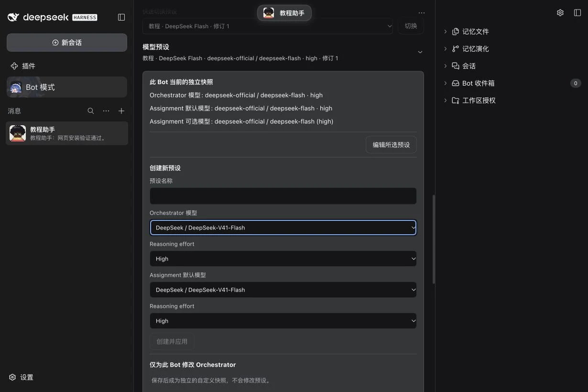
Task: Open settings gear in right panel header
Action: pyautogui.click(x=560, y=13)
